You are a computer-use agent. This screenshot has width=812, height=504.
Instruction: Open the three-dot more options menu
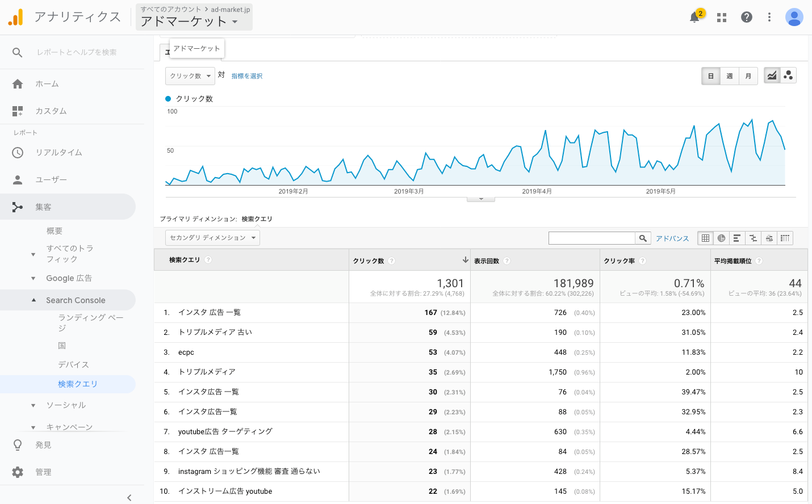769,17
